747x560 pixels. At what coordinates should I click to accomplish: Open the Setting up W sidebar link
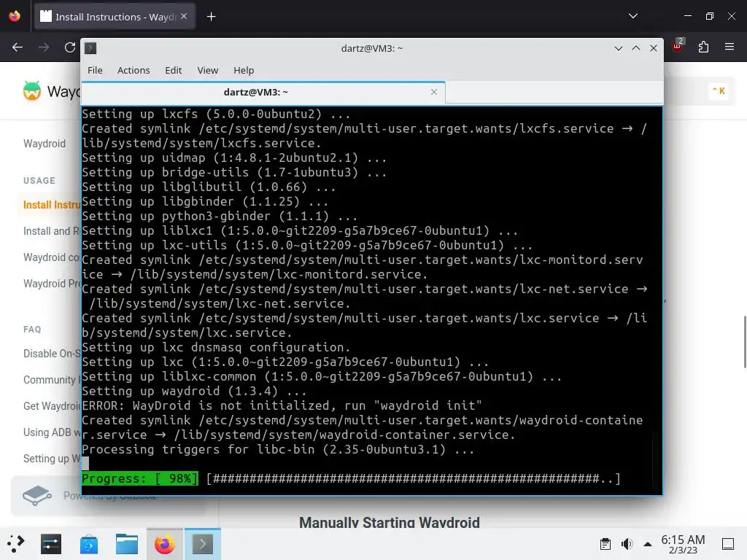point(52,458)
